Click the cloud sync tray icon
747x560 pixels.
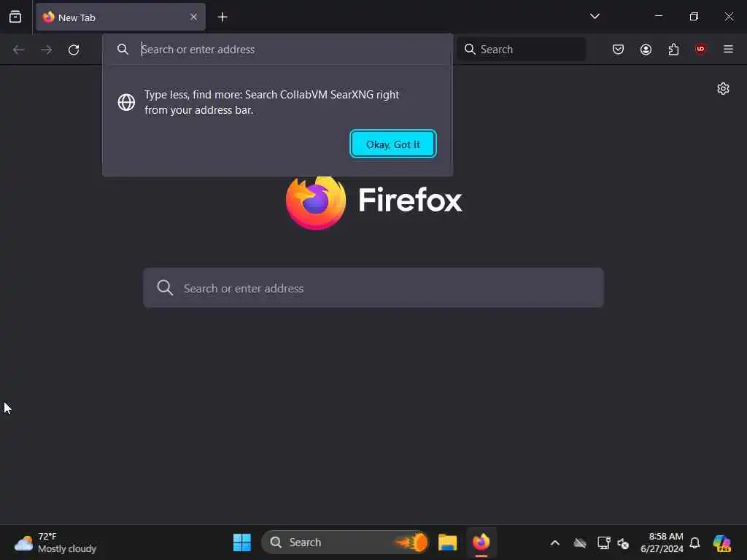click(580, 542)
